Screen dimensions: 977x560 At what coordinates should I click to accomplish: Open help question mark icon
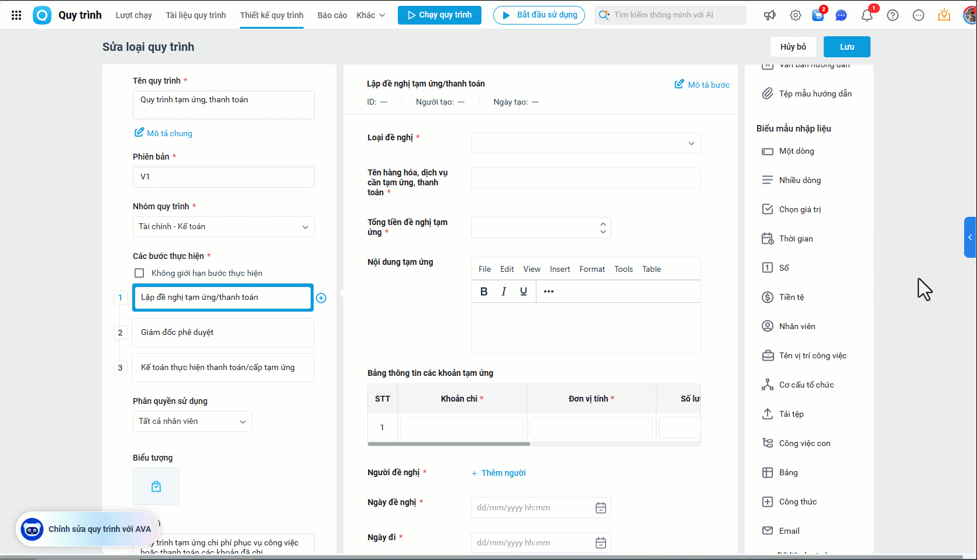click(893, 15)
